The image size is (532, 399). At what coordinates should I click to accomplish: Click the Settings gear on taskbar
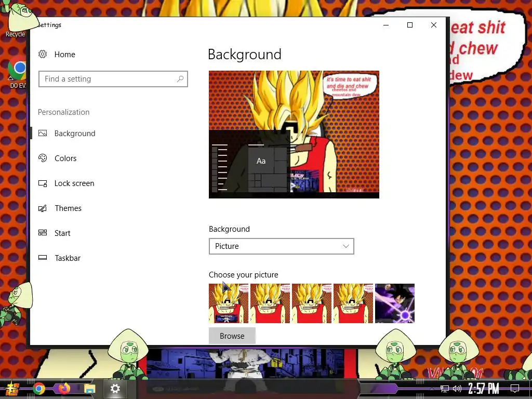point(115,389)
